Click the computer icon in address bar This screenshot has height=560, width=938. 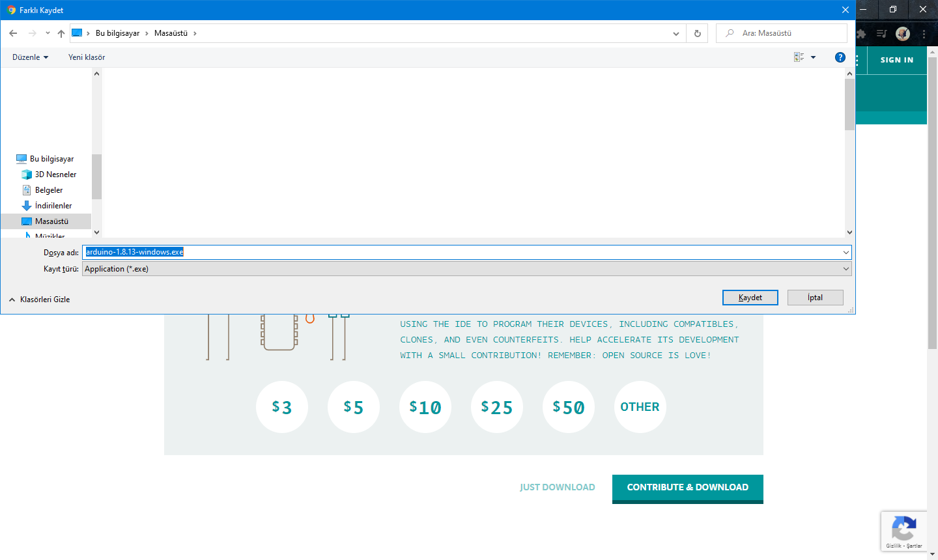tap(77, 33)
